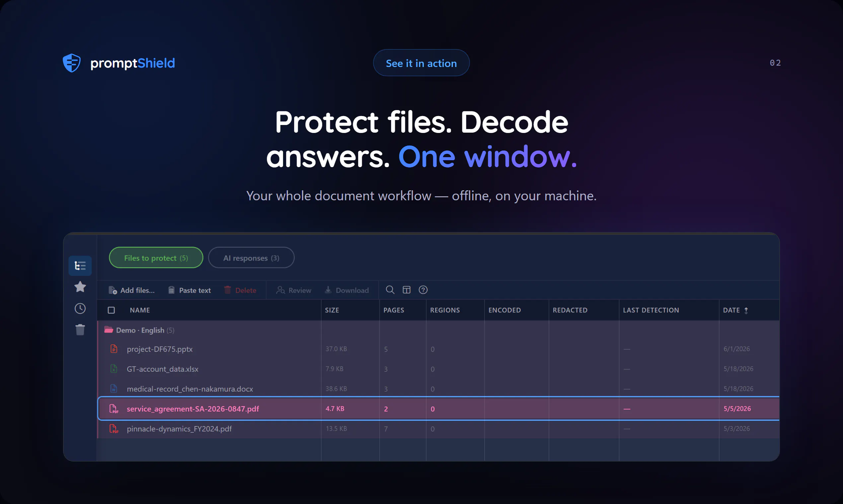Click the Review button
The image size is (843, 504).
point(294,290)
